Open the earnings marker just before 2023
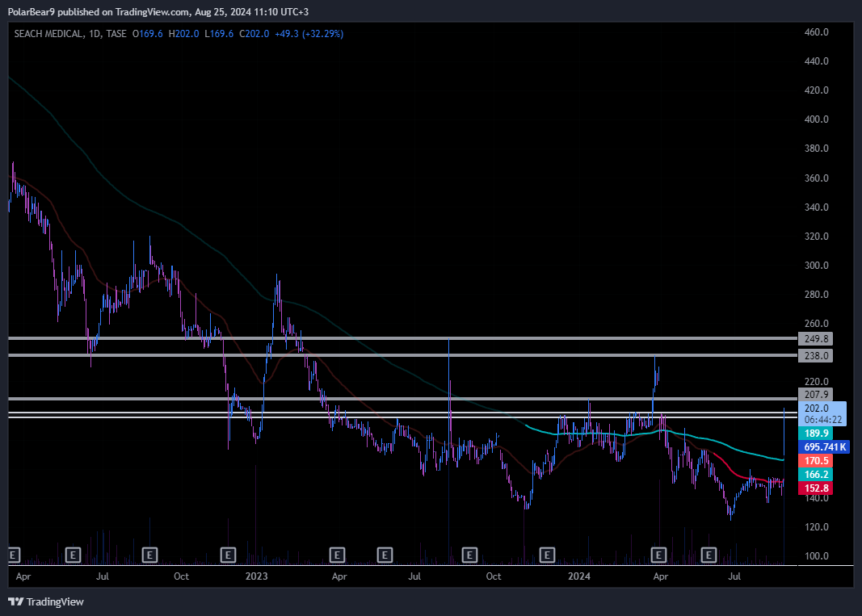The height and width of the screenshot is (616, 862). [228, 555]
